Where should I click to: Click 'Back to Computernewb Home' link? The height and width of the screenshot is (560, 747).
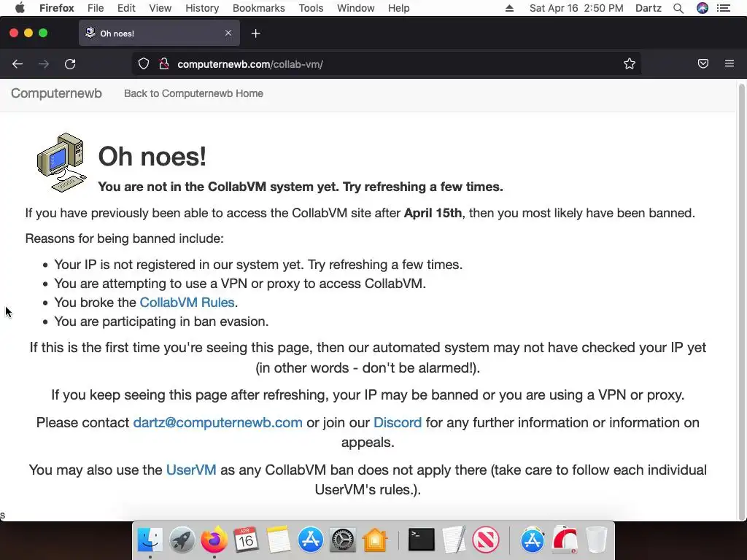[193, 93]
